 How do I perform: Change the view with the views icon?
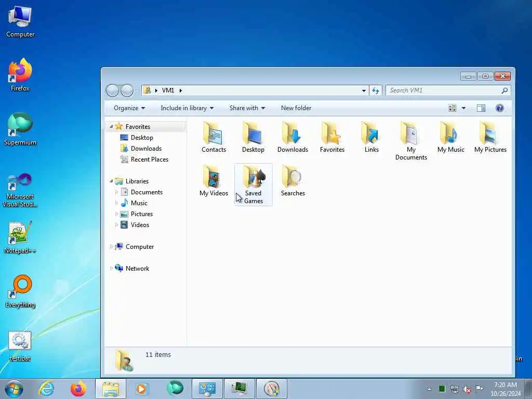pyautogui.click(x=453, y=108)
